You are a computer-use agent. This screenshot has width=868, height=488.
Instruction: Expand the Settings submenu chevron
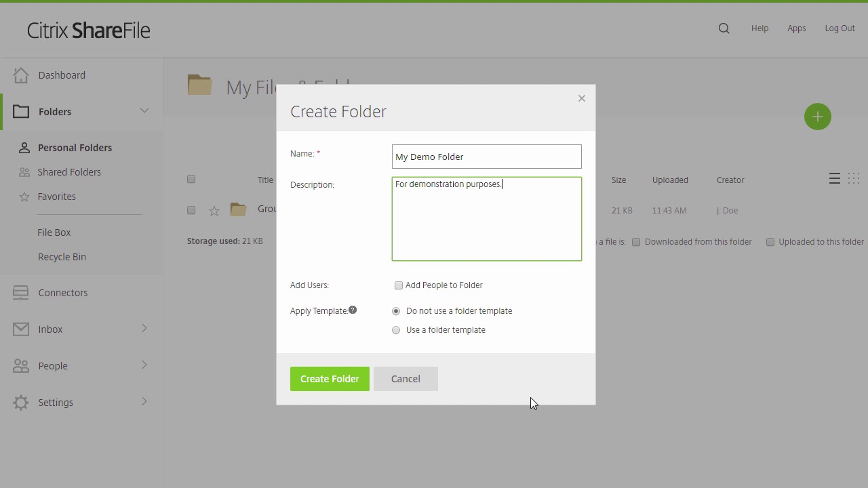click(144, 402)
